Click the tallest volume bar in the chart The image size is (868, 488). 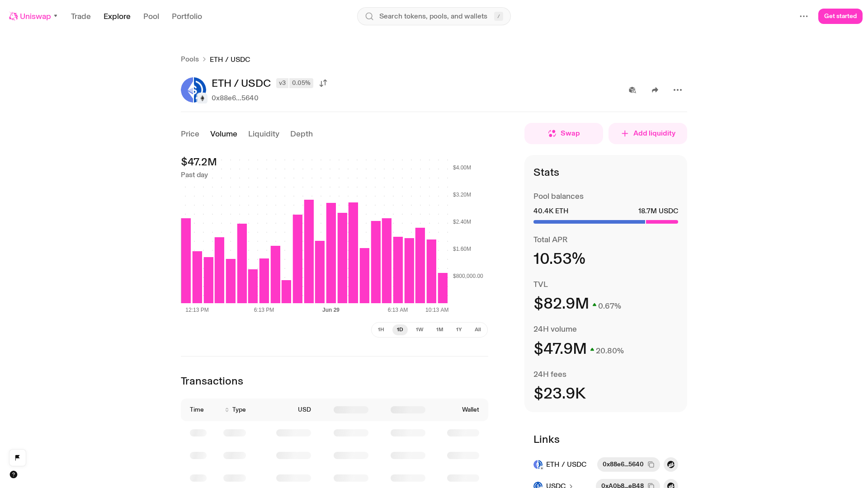309,251
